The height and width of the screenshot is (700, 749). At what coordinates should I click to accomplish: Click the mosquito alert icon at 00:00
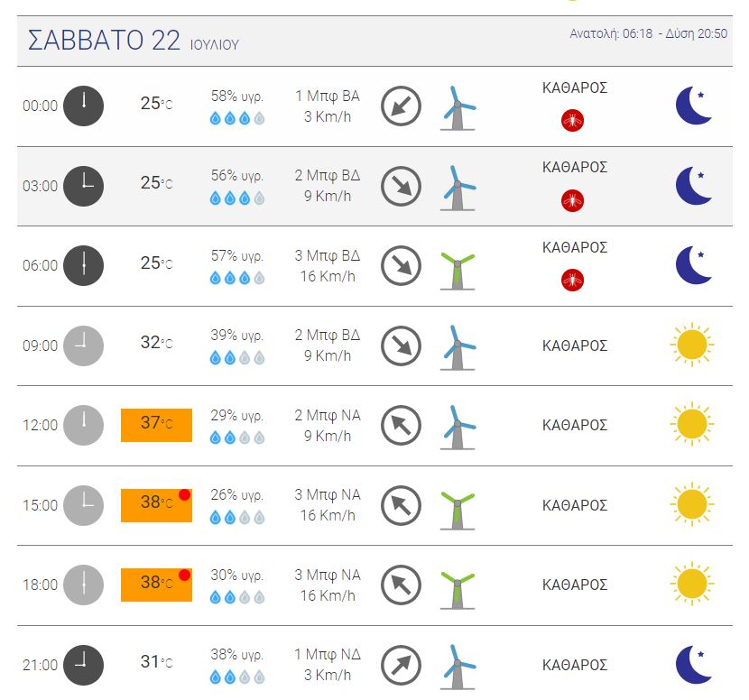pyautogui.click(x=572, y=120)
